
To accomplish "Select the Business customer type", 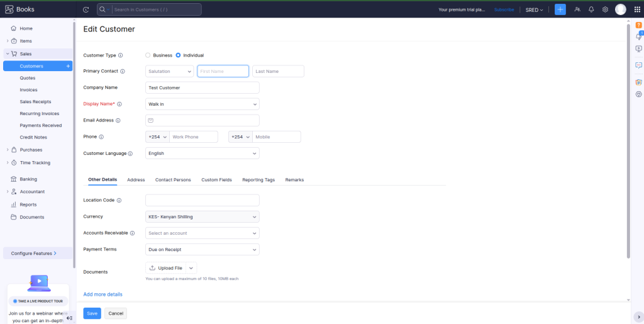I will [x=148, y=55].
